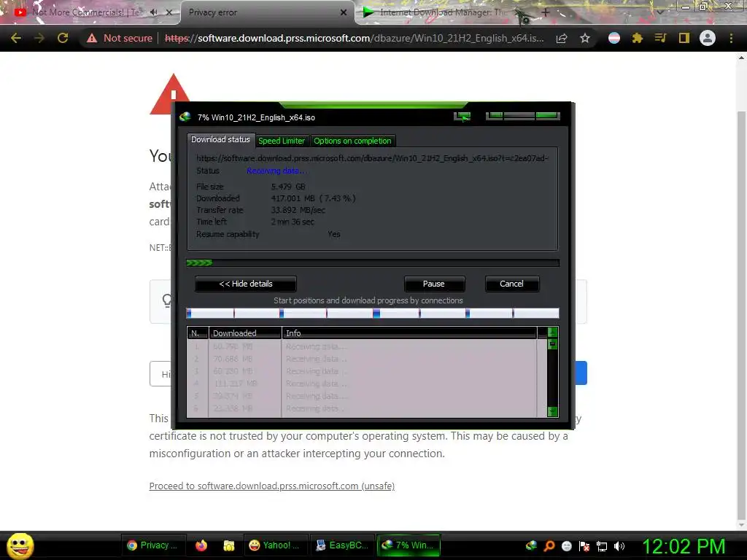Click the 7% Win IDM taskbar button
The image size is (747, 560).
point(409,545)
